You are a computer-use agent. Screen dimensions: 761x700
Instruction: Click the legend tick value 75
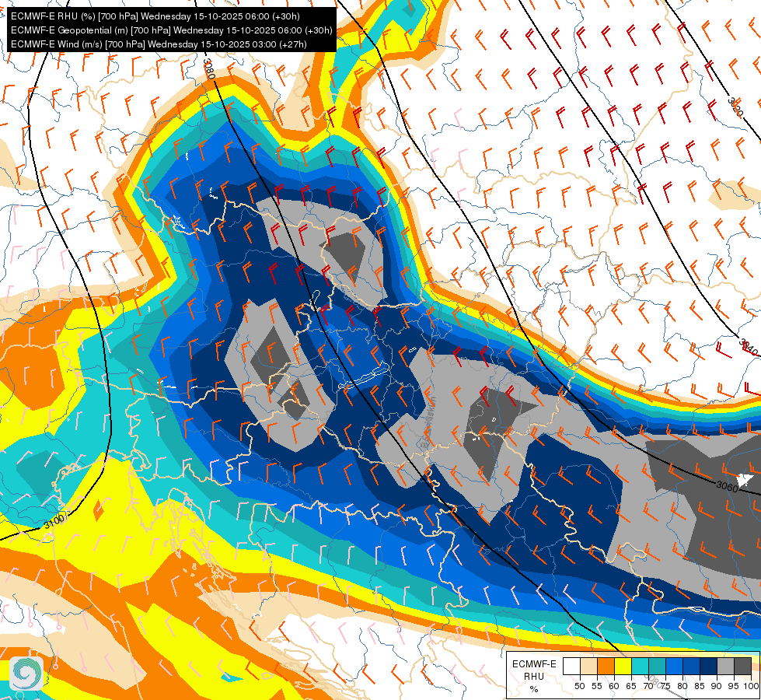[x=665, y=687]
